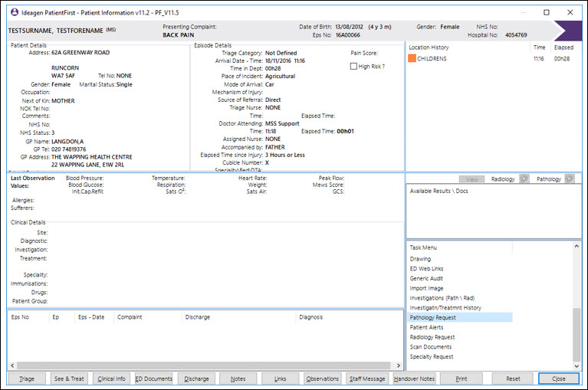The height and width of the screenshot is (390, 588).
Task: Select ED Web Links task
Action: click(426, 269)
